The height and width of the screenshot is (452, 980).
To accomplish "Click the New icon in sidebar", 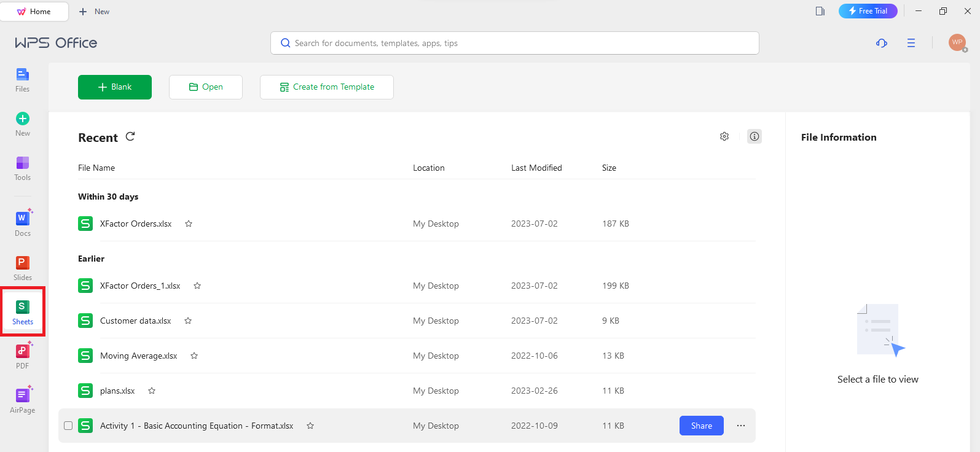I will pyautogui.click(x=22, y=125).
